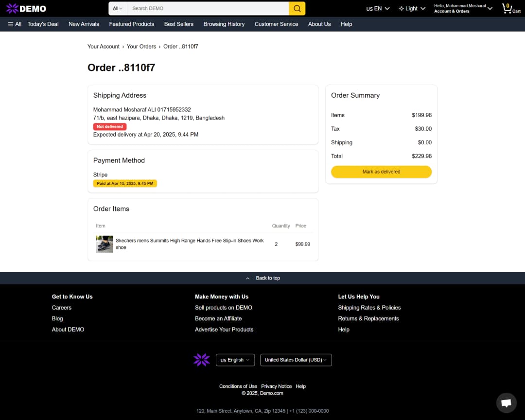The image size is (525, 420).
Task: Click the Back to top arrow
Action: [x=247, y=279]
